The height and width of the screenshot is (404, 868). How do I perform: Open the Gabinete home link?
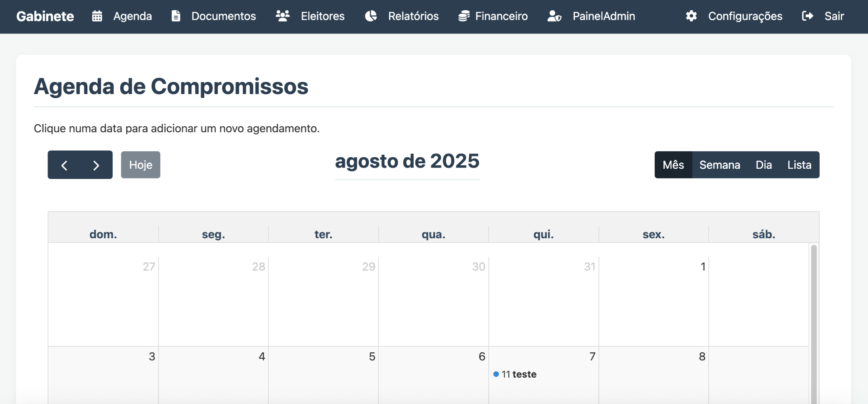[45, 16]
